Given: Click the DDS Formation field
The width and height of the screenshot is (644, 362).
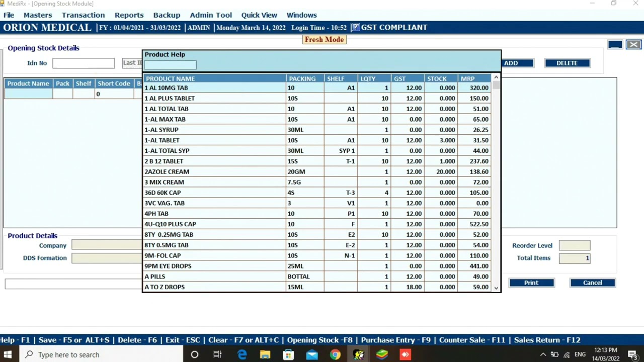Looking at the screenshot, I should [107, 258].
